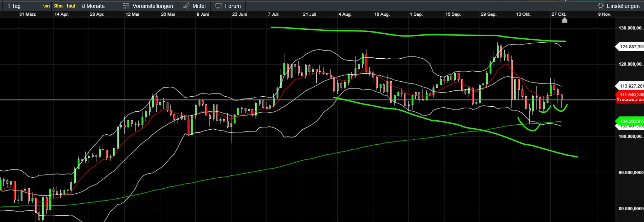Screen dimensions: 644x222
Task: Open the Voreinstellungen menu
Action: pos(153,6)
